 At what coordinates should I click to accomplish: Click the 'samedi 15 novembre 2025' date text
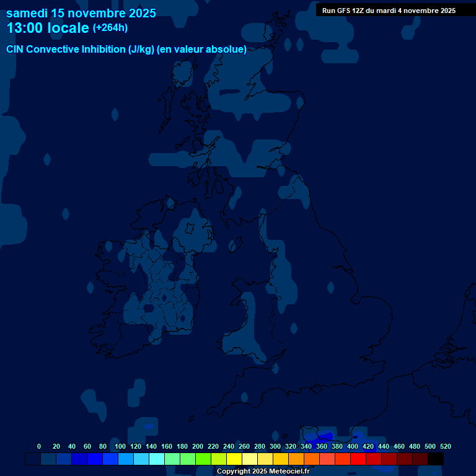point(81,13)
